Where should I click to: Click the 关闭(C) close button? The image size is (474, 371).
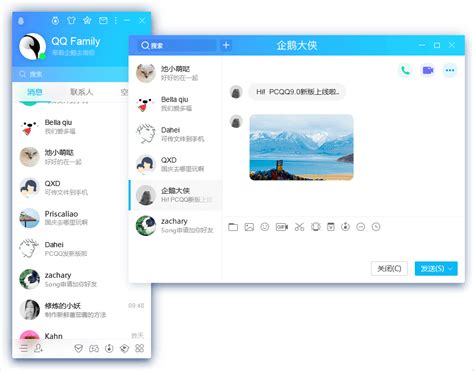tap(389, 269)
